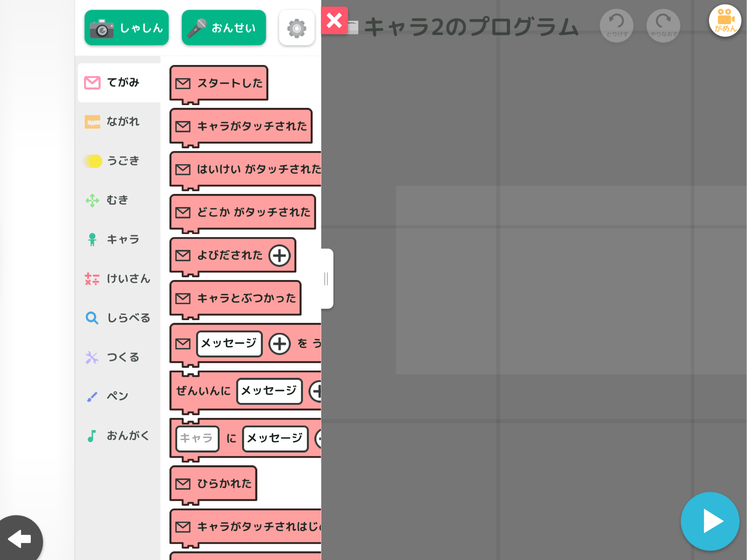
Task: Grab the palette resize handle
Action: [x=326, y=279]
